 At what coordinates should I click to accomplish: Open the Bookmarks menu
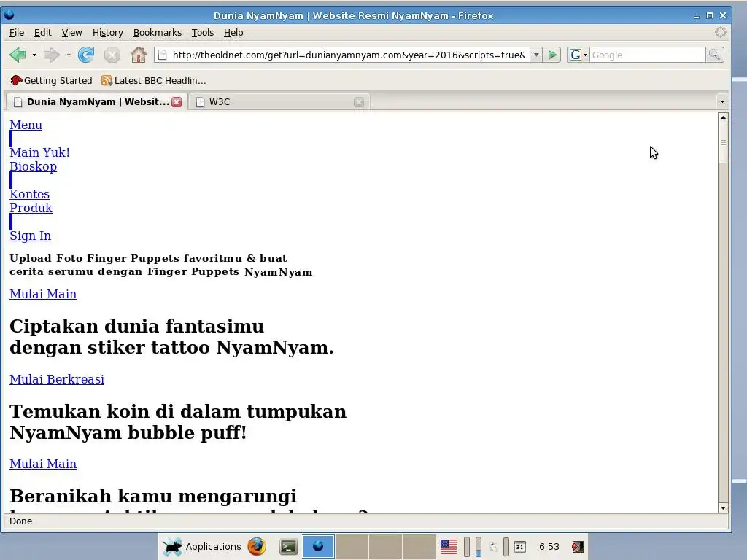coord(158,32)
